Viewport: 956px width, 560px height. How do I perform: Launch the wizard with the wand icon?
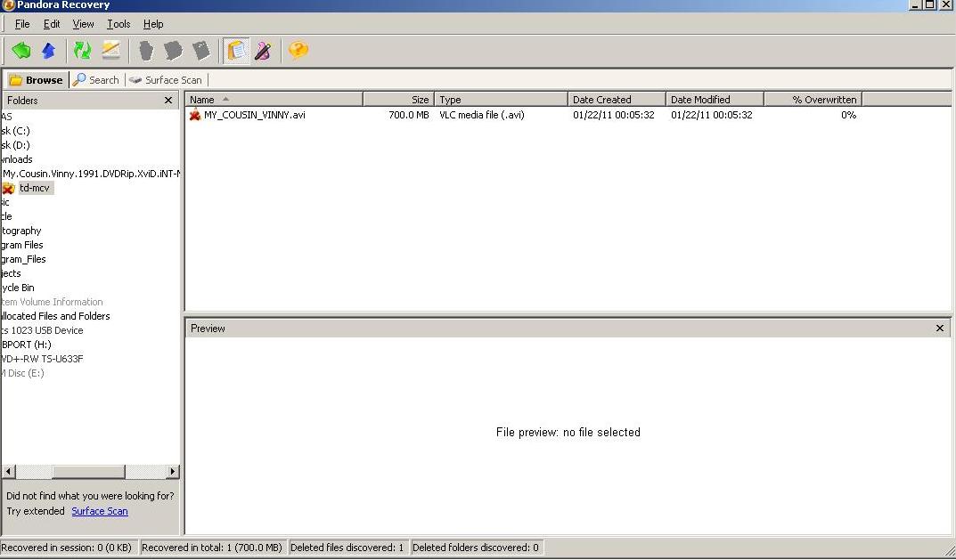click(264, 50)
